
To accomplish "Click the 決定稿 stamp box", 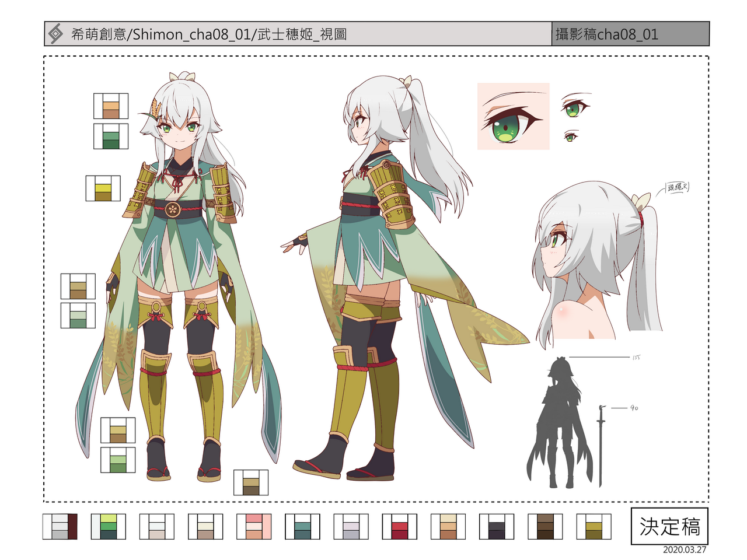I will click(x=669, y=526).
